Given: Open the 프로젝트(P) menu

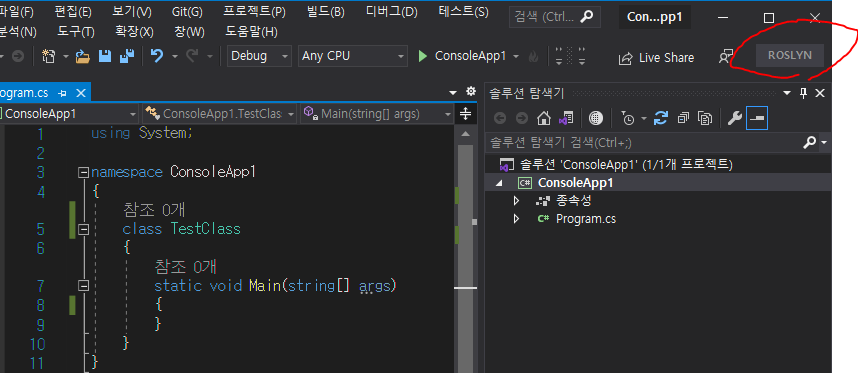Looking at the screenshot, I should [x=254, y=11].
